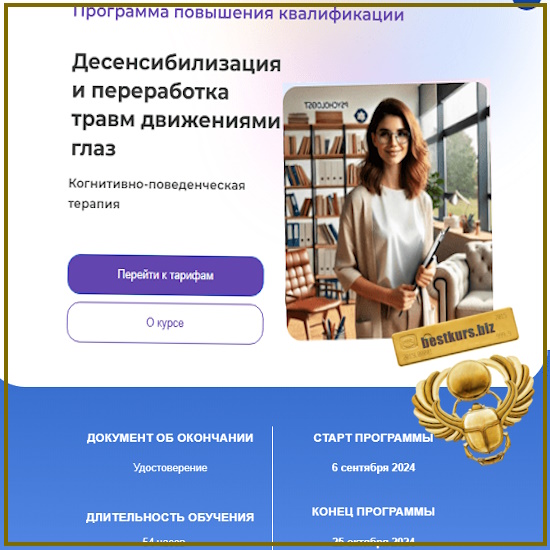Screen dimensions: 550x550
Task: Click the bookshelf in the illustration
Action: click(x=322, y=196)
